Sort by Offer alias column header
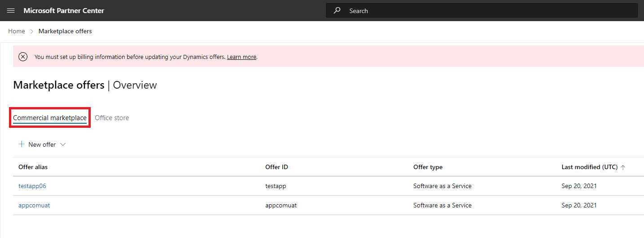Viewport: 644px width, 238px height. click(x=33, y=167)
